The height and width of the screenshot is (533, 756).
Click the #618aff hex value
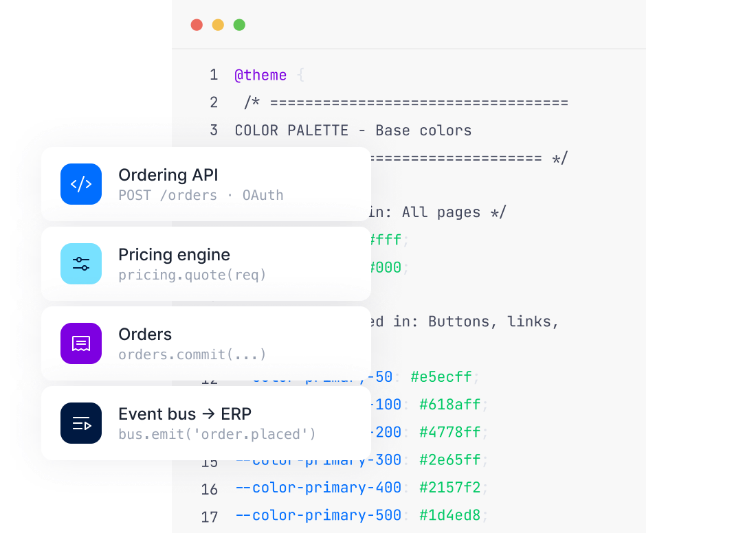(450, 405)
